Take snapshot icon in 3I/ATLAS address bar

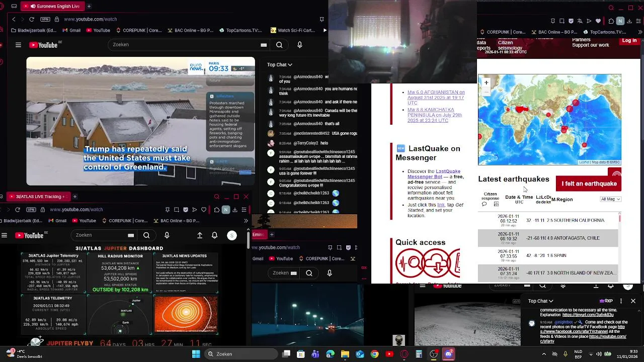[177, 210]
